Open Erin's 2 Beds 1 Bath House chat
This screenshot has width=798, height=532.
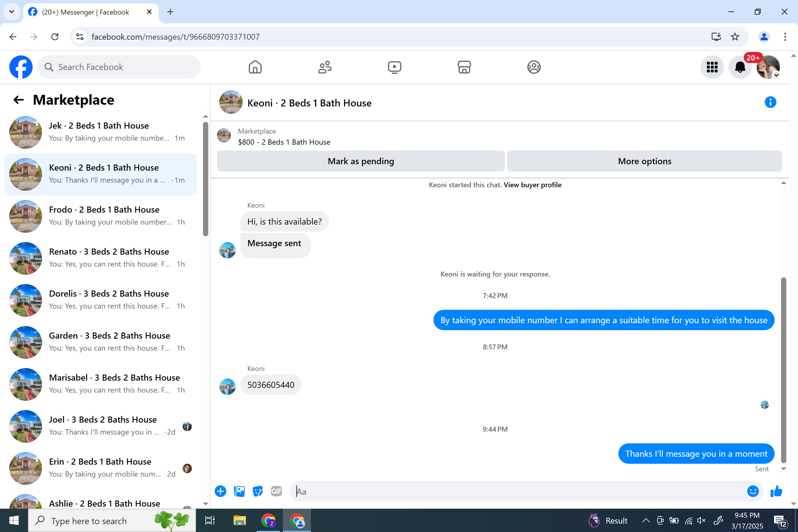coord(101,468)
